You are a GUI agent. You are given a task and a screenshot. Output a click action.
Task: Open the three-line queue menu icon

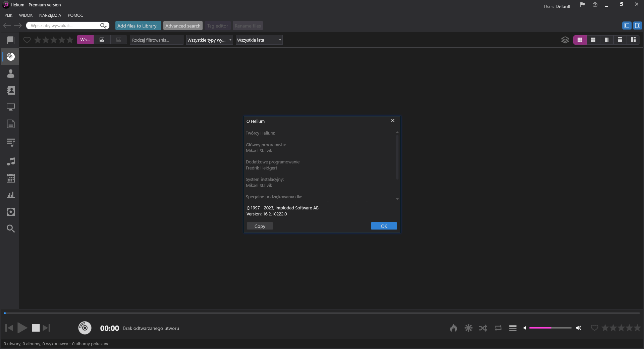(x=513, y=328)
